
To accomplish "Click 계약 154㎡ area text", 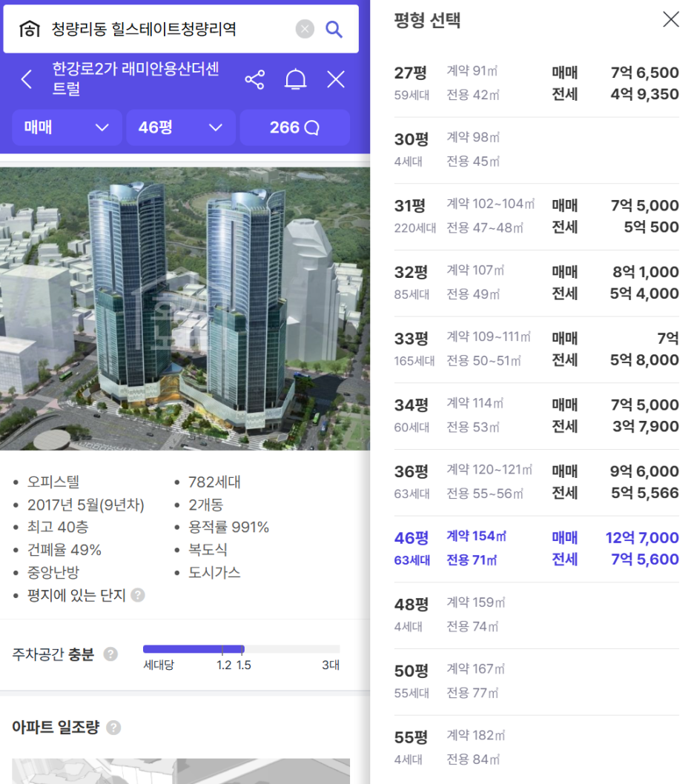I will coord(476,536).
